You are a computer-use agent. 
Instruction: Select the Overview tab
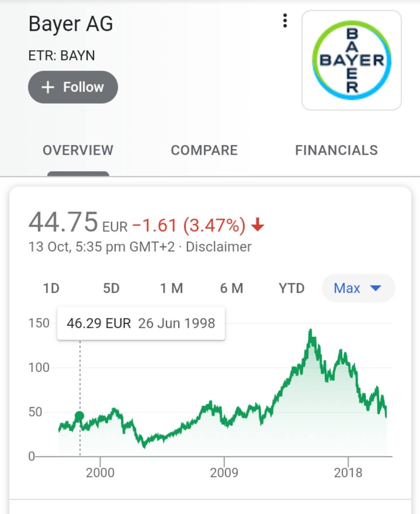[78, 150]
